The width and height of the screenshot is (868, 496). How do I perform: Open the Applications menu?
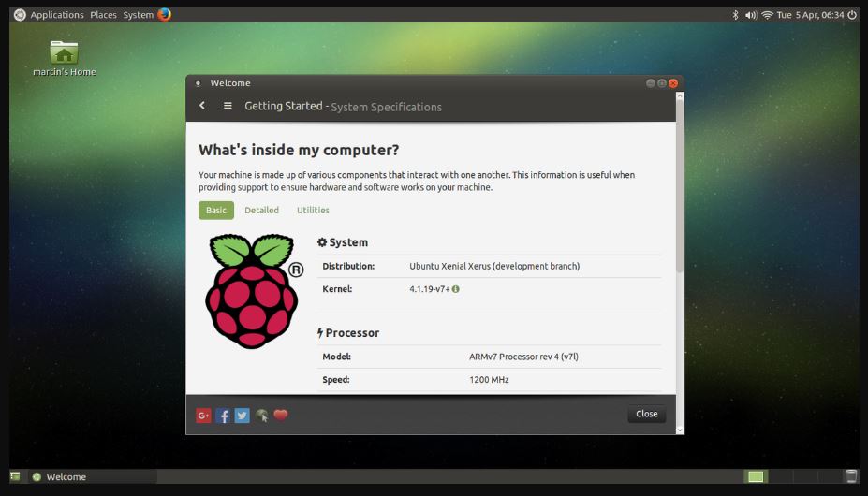(x=57, y=15)
